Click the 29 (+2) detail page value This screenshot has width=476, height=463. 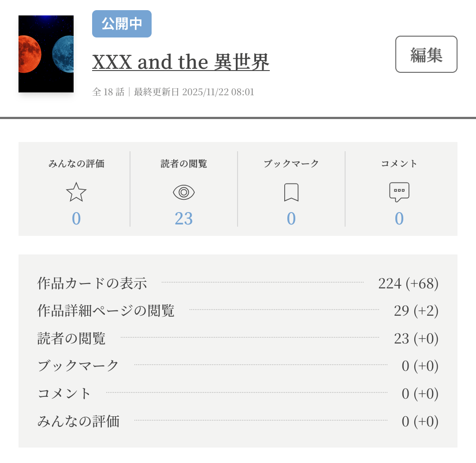(x=416, y=311)
